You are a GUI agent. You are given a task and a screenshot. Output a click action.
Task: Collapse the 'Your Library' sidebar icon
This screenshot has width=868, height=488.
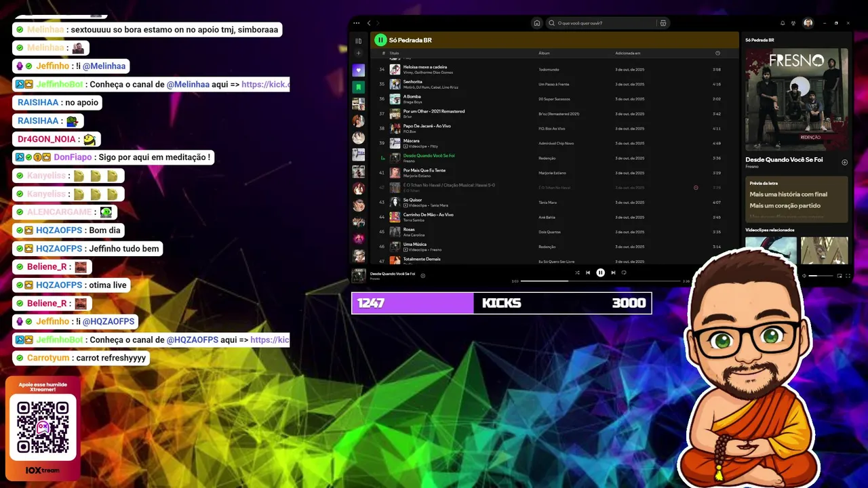(x=359, y=41)
